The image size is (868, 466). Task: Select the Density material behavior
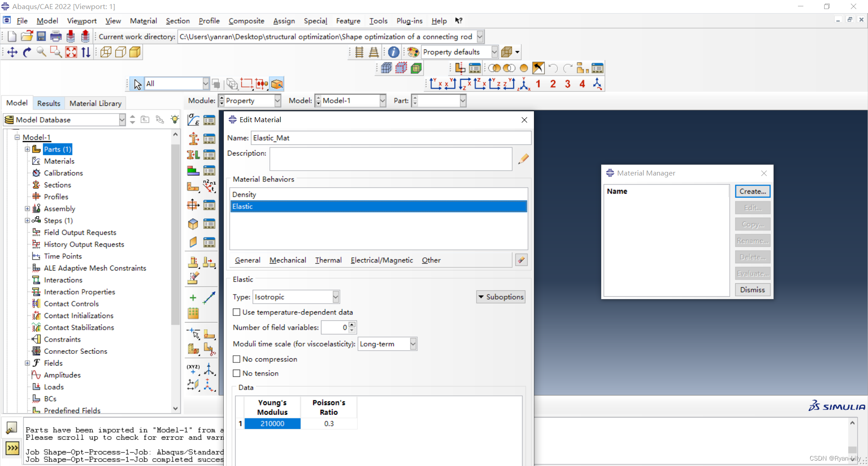pyautogui.click(x=378, y=195)
